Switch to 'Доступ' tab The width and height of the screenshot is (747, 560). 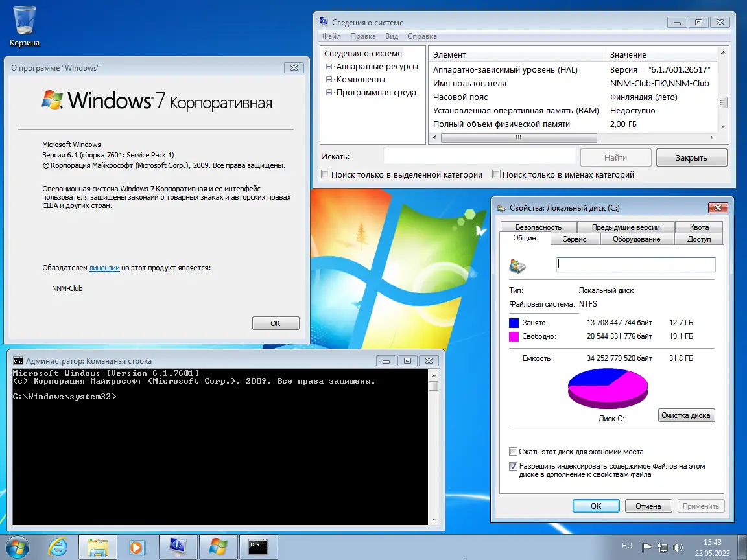click(699, 239)
